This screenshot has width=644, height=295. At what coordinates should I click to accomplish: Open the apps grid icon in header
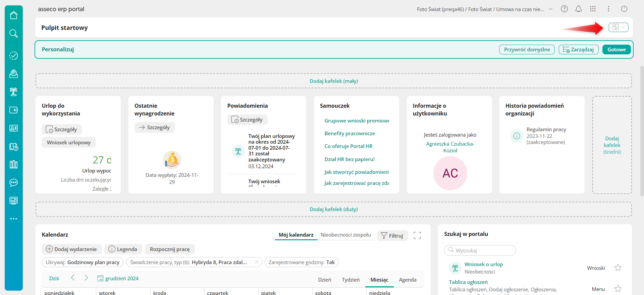point(593,9)
